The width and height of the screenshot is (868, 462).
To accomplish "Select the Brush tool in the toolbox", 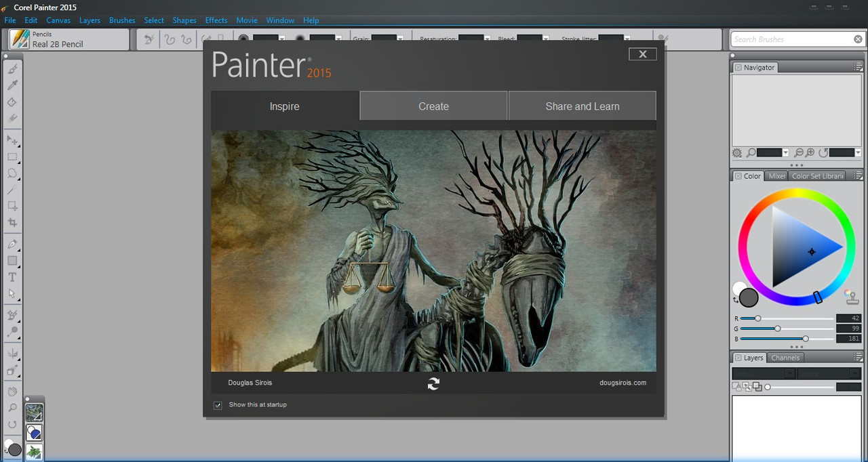I will [x=12, y=69].
